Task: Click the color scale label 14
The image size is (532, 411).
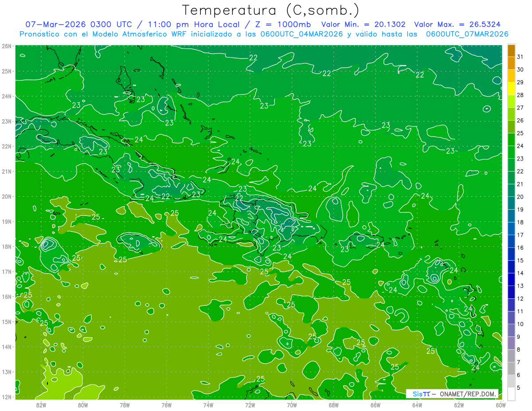Action: pyautogui.click(x=520, y=273)
